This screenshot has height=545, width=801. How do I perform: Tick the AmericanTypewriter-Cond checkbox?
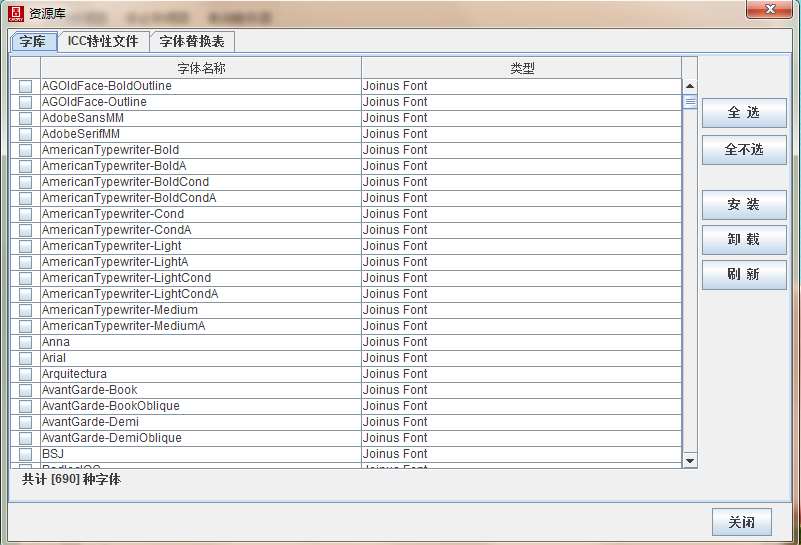[26, 215]
